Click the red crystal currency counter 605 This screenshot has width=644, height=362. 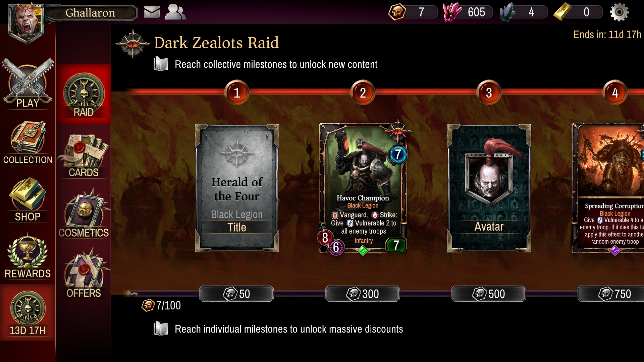(x=468, y=12)
